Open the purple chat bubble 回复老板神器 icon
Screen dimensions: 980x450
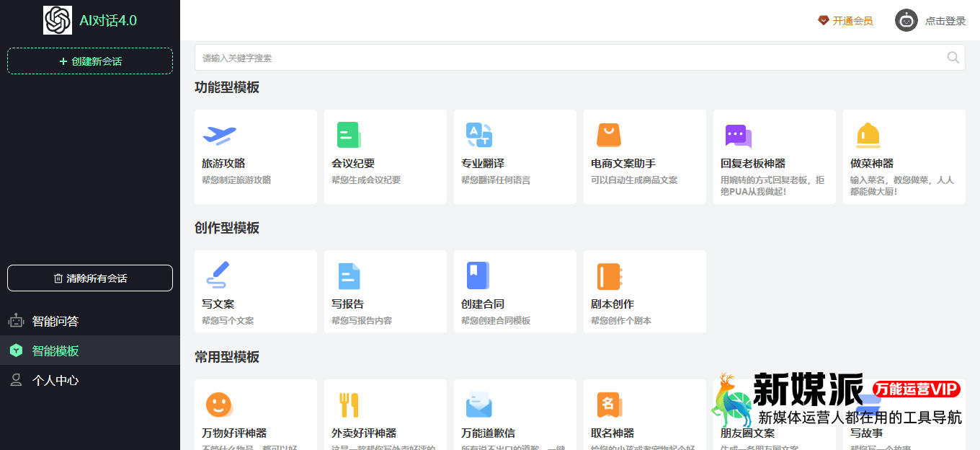(x=738, y=136)
